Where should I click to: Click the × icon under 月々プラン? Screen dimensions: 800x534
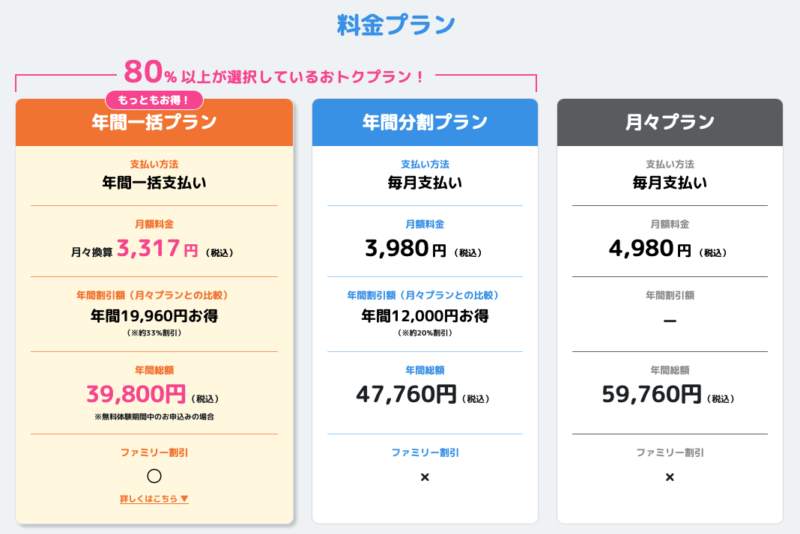tap(669, 477)
